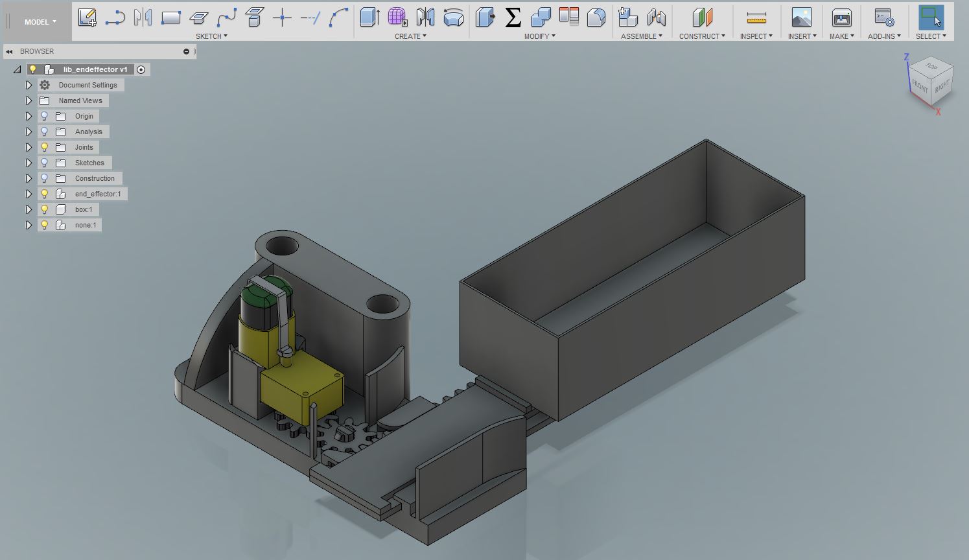Image resolution: width=969 pixels, height=560 pixels.
Task: Select the 3-Point Arc sketch tool
Action: pyautogui.click(x=338, y=17)
